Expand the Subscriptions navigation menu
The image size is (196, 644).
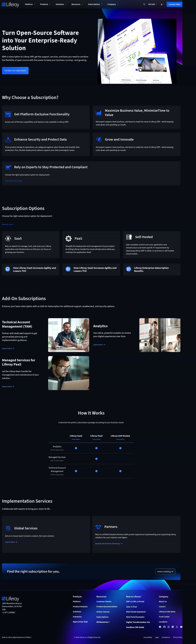click(x=95, y=4)
